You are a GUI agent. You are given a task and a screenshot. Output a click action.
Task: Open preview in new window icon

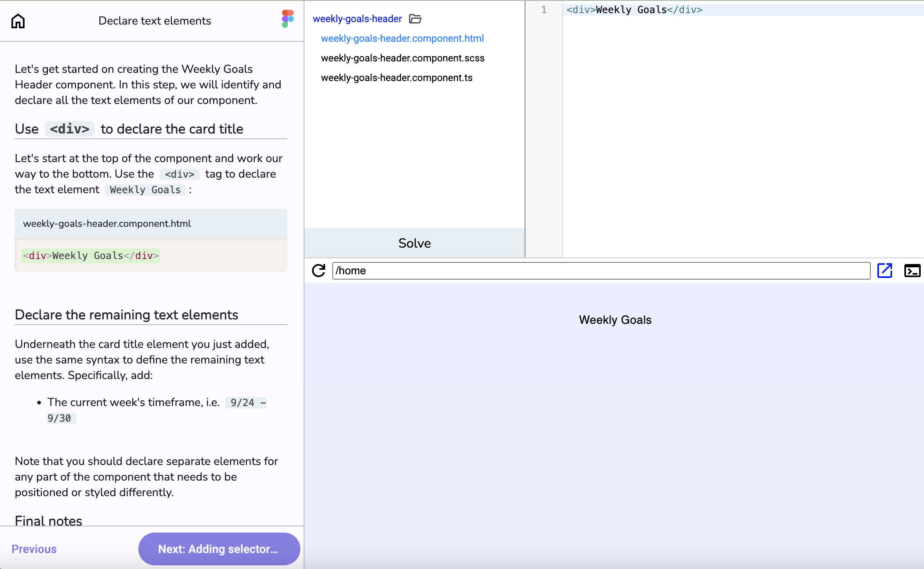885,271
